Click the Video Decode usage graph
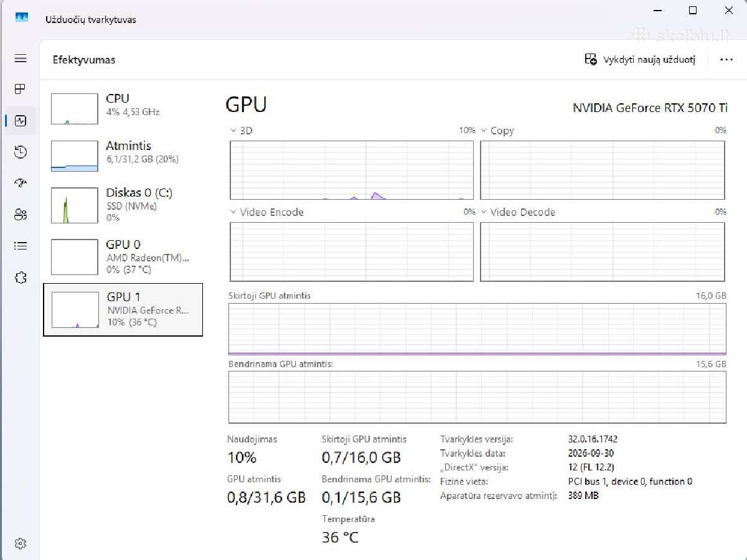This screenshot has height=560, width=747. [x=603, y=252]
